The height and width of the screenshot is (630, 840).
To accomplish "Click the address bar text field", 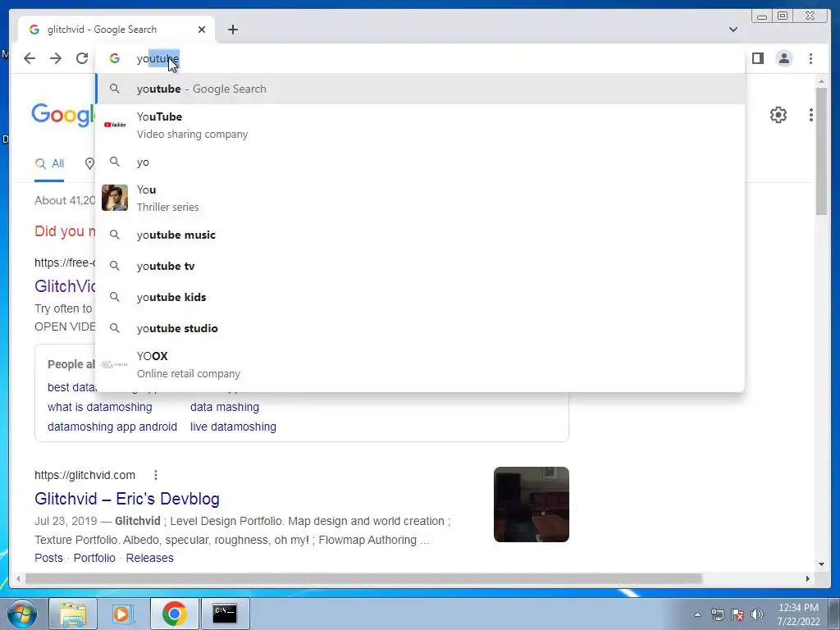I will (x=420, y=58).
